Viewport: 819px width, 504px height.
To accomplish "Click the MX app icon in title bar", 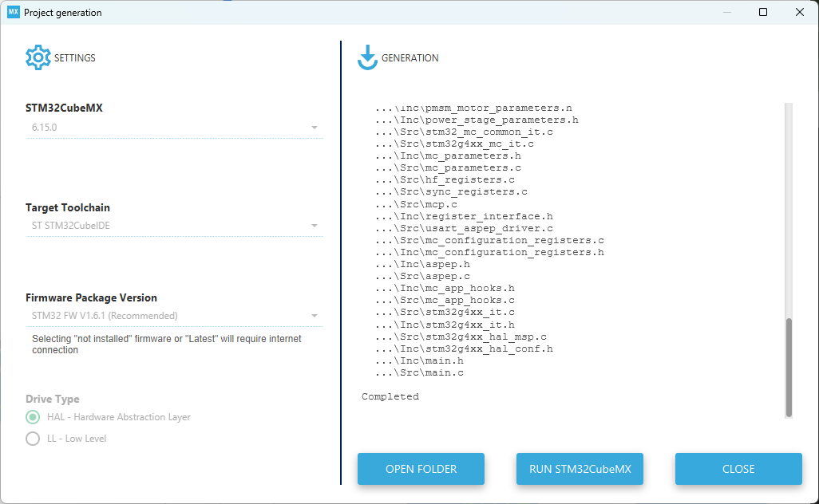I will coord(13,12).
